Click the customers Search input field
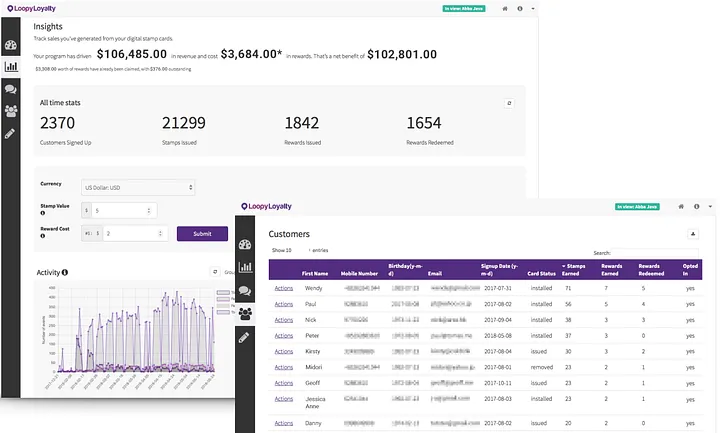Screen dimensions: 720x433 pyautogui.click(x=655, y=253)
